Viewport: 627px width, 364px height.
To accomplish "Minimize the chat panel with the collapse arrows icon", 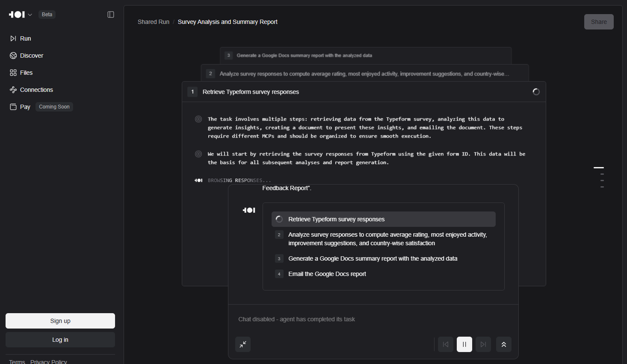I will (243, 344).
